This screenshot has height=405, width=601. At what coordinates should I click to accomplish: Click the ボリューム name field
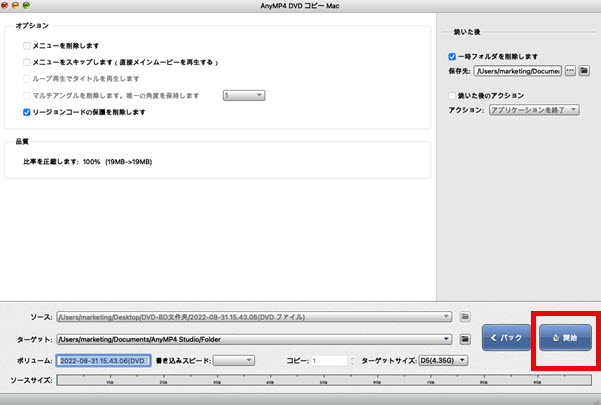coord(103,361)
